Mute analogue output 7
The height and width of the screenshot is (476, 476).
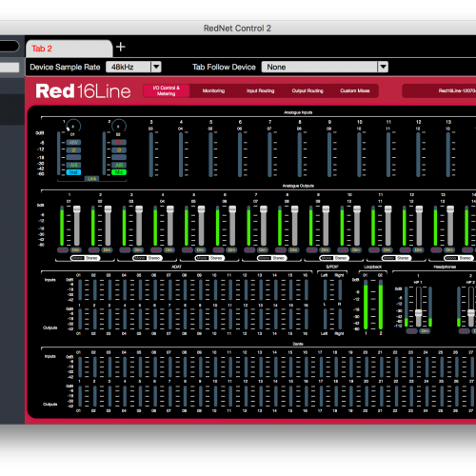tap(249, 250)
